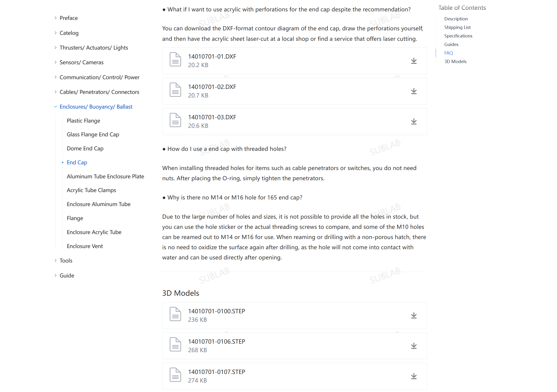This screenshot has height=392, width=557.
Task: Open the Flange page
Action: [75, 218]
